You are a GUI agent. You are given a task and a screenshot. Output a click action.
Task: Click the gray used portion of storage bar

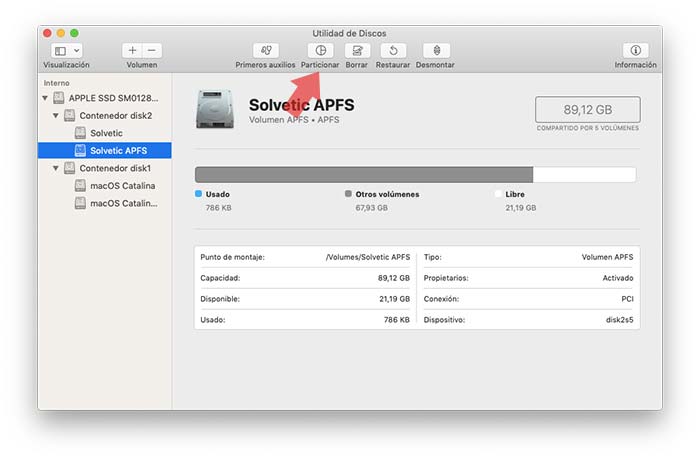pos(364,175)
